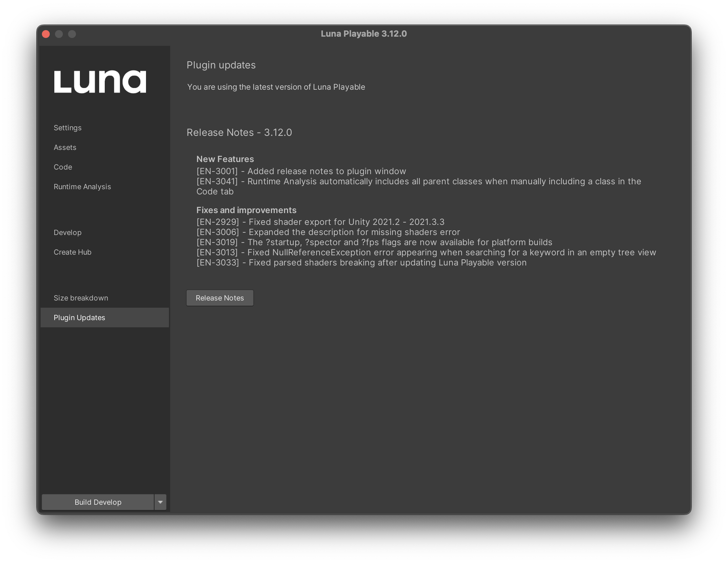
Task: Open Runtime Analysis page
Action: pos(104,187)
